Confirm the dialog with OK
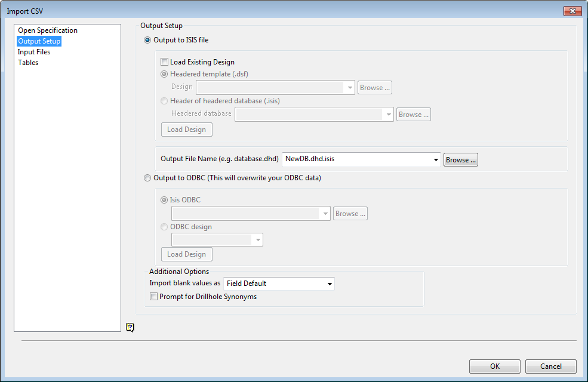 coord(495,366)
